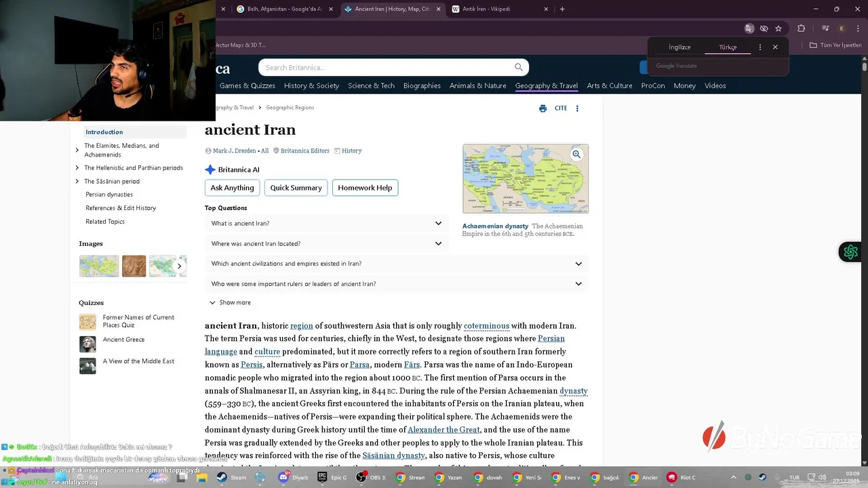Open the media control playlist icon
The width and height of the screenshot is (868, 488).
click(x=825, y=28)
